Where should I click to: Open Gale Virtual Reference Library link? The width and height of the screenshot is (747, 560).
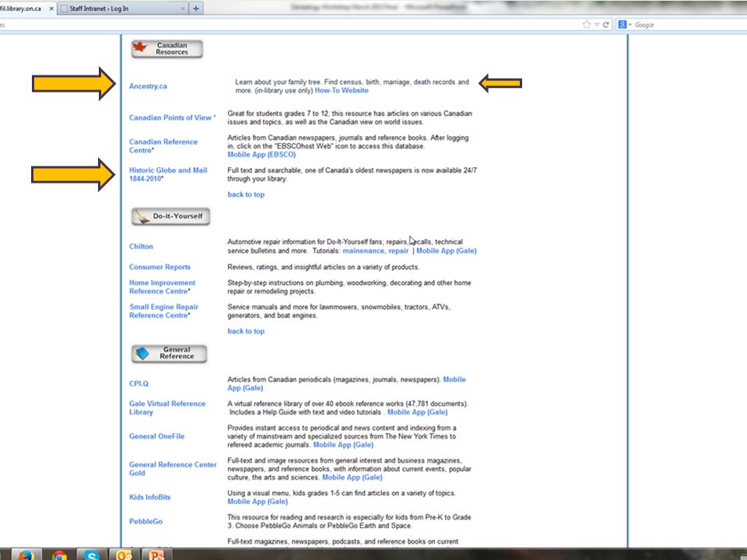[x=167, y=408]
